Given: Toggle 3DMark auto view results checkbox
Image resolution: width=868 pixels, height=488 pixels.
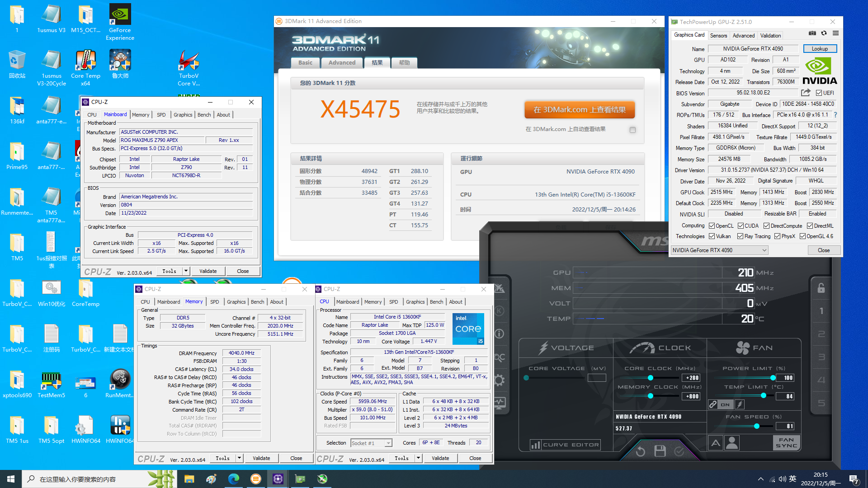Looking at the screenshot, I should (632, 130).
